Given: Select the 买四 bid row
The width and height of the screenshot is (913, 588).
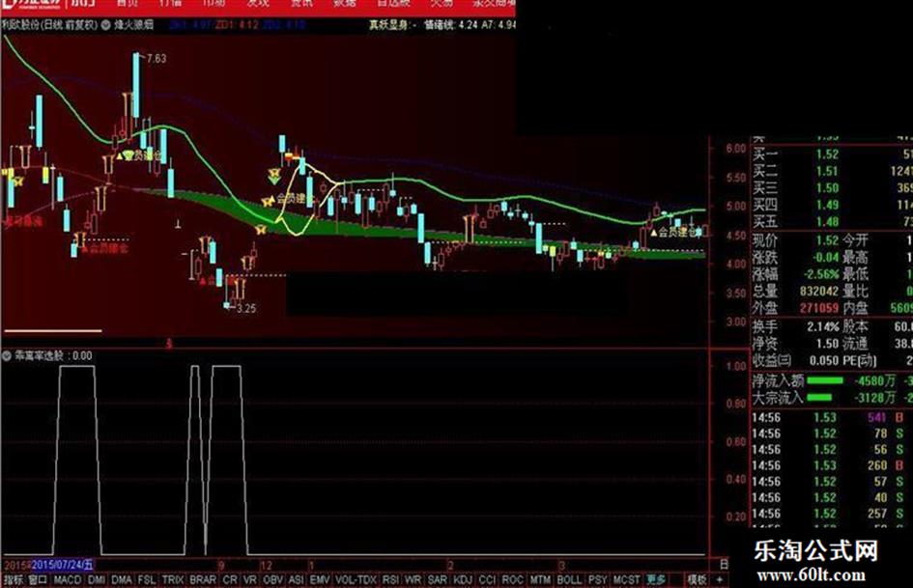Looking at the screenshot, I should coord(833,205).
